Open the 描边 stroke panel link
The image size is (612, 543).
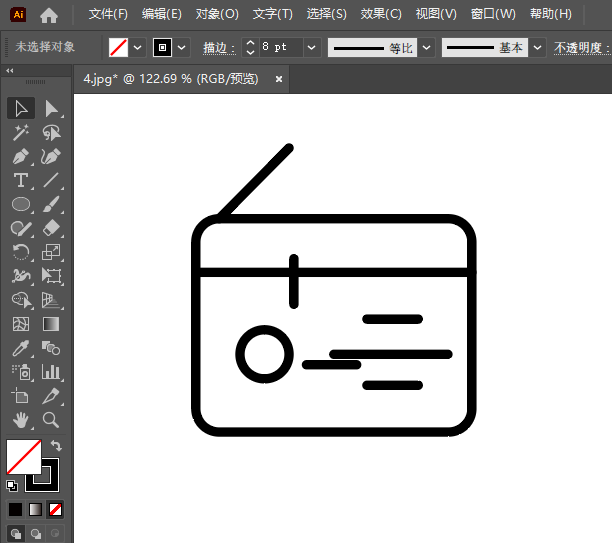pyautogui.click(x=219, y=48)
